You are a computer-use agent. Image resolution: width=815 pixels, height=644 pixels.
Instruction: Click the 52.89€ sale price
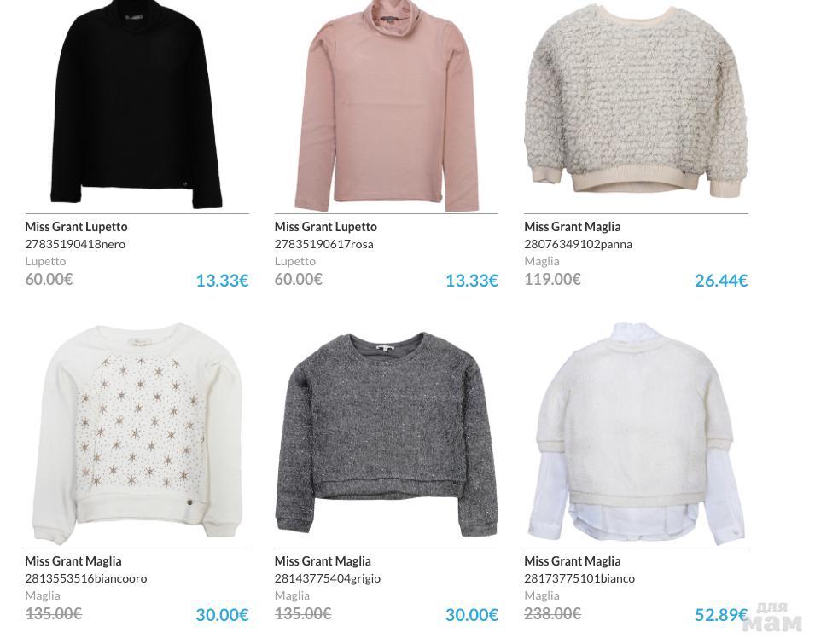click(x=721, y=615)
